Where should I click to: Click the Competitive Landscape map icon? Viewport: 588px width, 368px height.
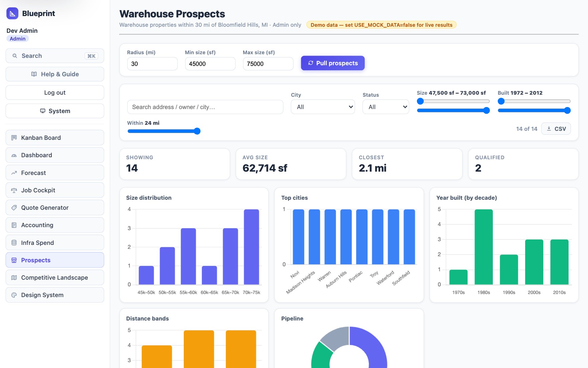[x=14, y=278]
